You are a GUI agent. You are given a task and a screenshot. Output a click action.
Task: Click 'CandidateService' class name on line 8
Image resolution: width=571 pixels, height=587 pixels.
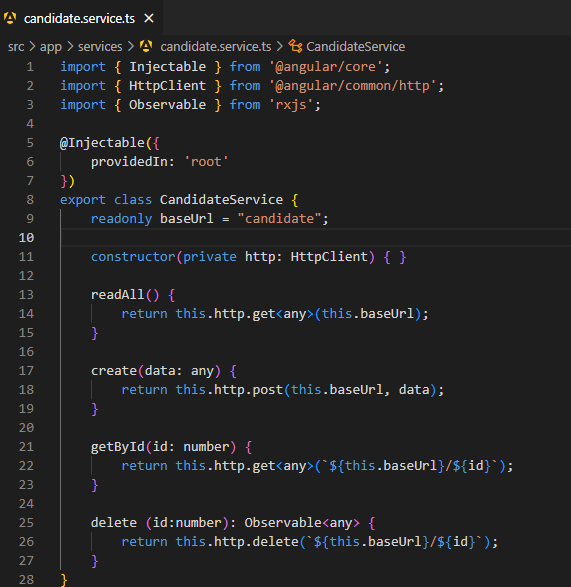click(221, 200)
